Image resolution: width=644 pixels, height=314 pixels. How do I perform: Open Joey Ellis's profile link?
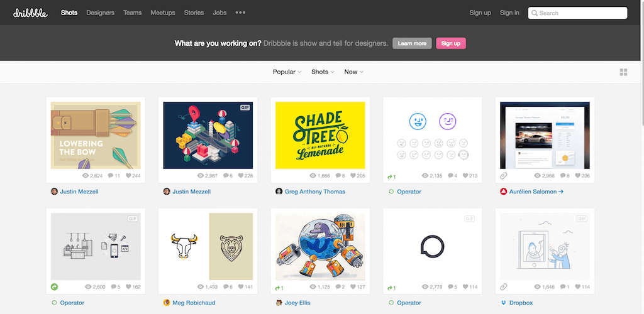(x=297, y=303)
